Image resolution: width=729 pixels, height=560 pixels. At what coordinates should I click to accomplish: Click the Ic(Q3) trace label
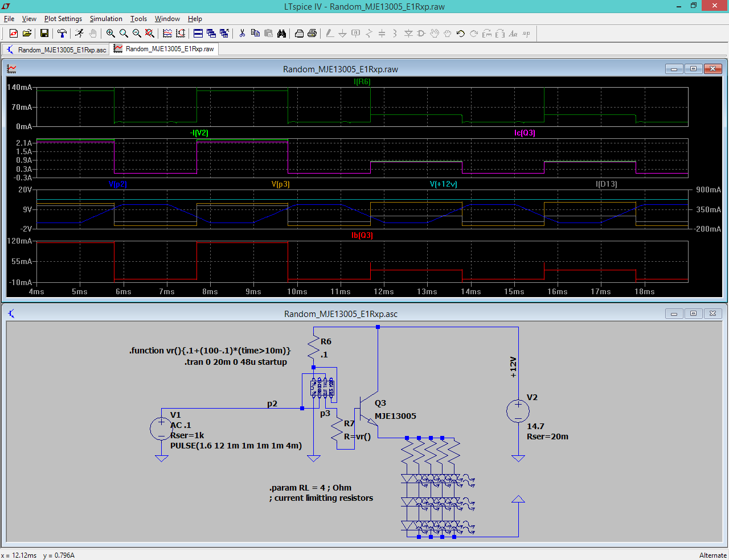pyautogui.click(x=525, y=133)
